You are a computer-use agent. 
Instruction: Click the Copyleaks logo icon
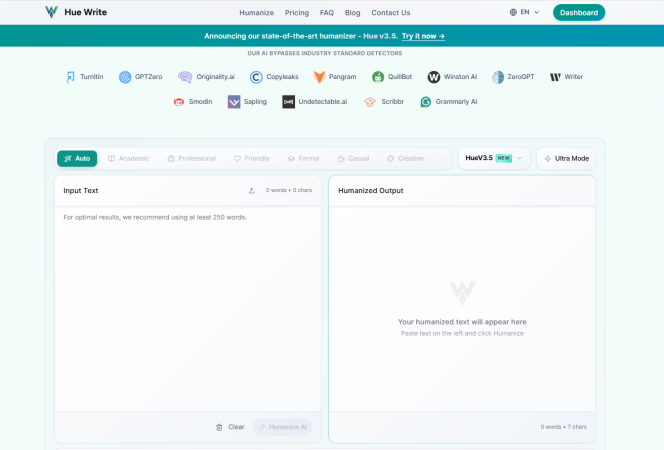pos(256,76)
